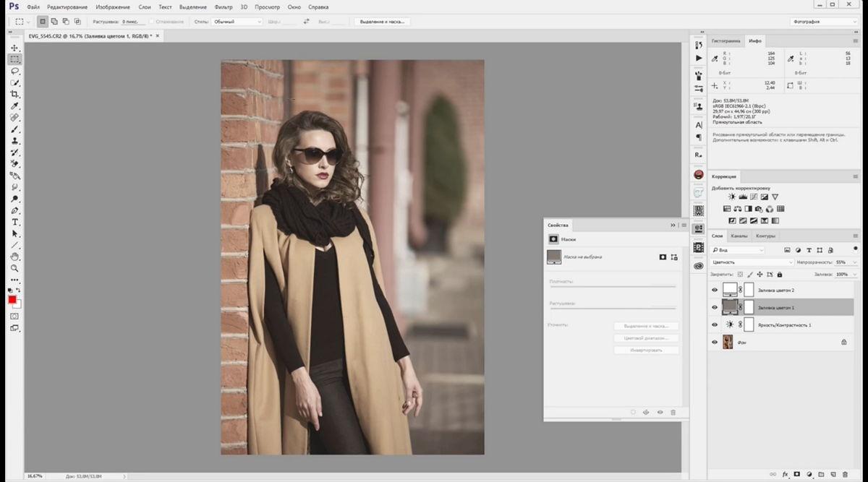Click the Инвертировать button
This screenshot has height=482, width=868.
click(x=646, y=350)
